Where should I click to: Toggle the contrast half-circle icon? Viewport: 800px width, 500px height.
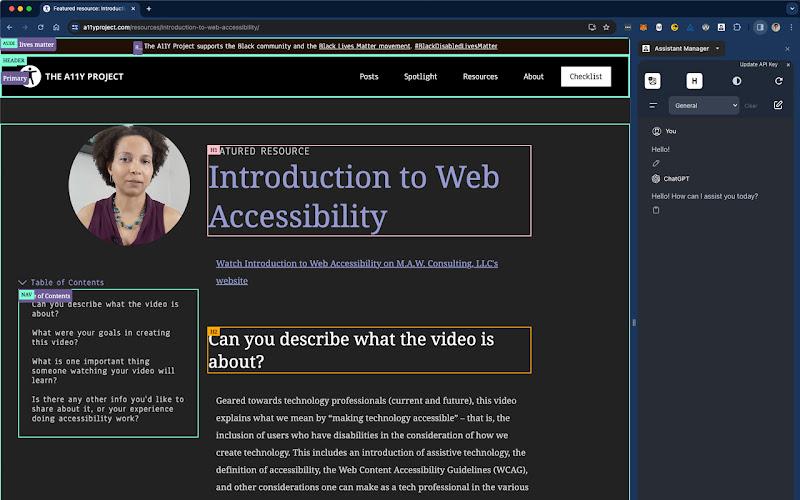coord(736,81)
